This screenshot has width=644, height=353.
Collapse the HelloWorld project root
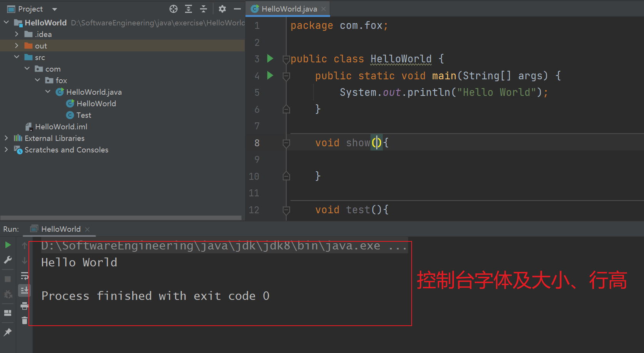click(x=6, y=22)
